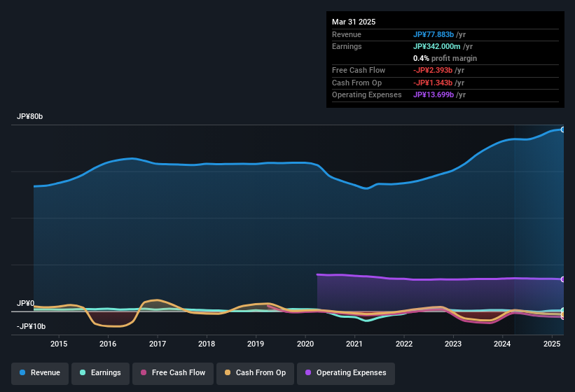
Task: Click the blue Revenue endpoint marker
Action: [x=563, y=129]
